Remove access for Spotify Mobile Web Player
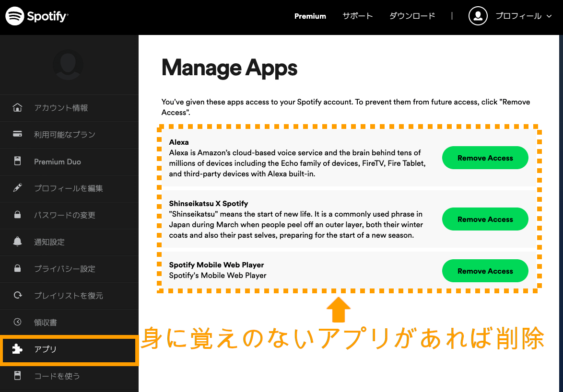This screenshot has width=563, height=392. pos(485,271)
